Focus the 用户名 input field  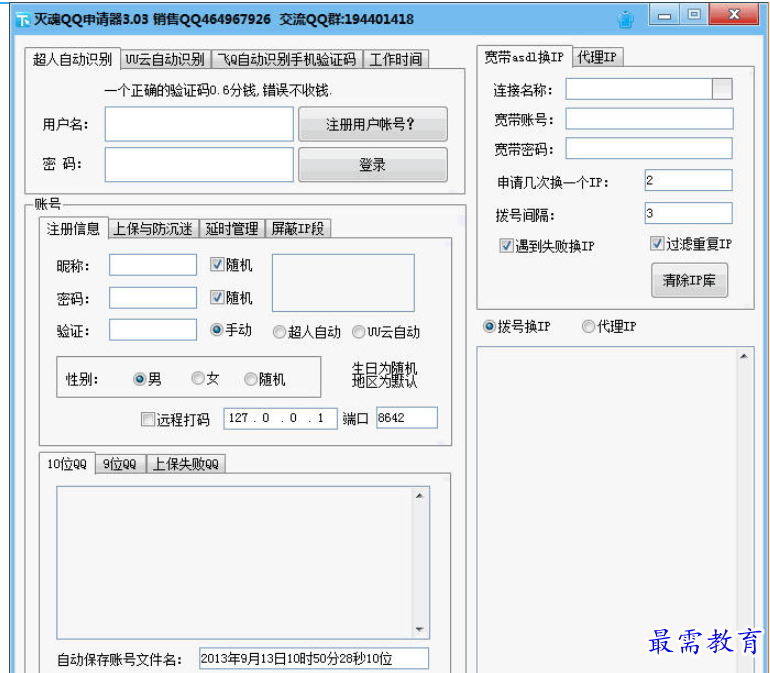point(199,124)
